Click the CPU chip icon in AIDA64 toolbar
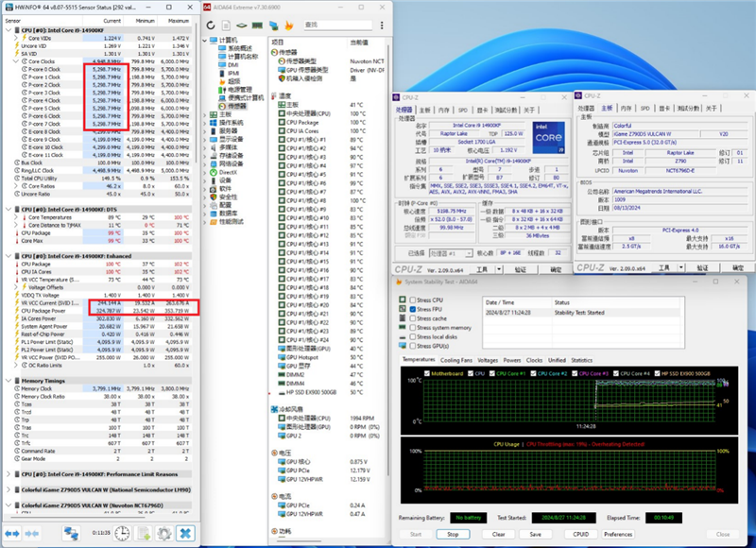 coord(242,26)
